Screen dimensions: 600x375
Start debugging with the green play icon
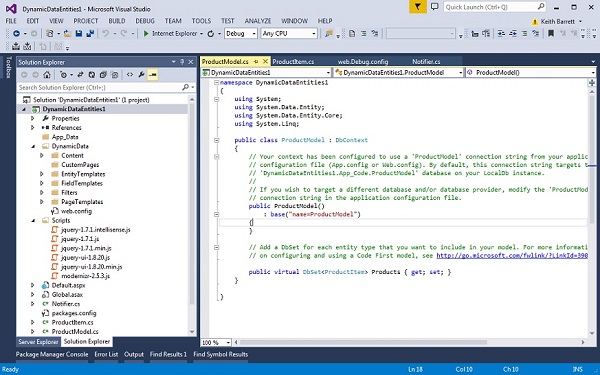pyautogui.click(x=146, y=34)
